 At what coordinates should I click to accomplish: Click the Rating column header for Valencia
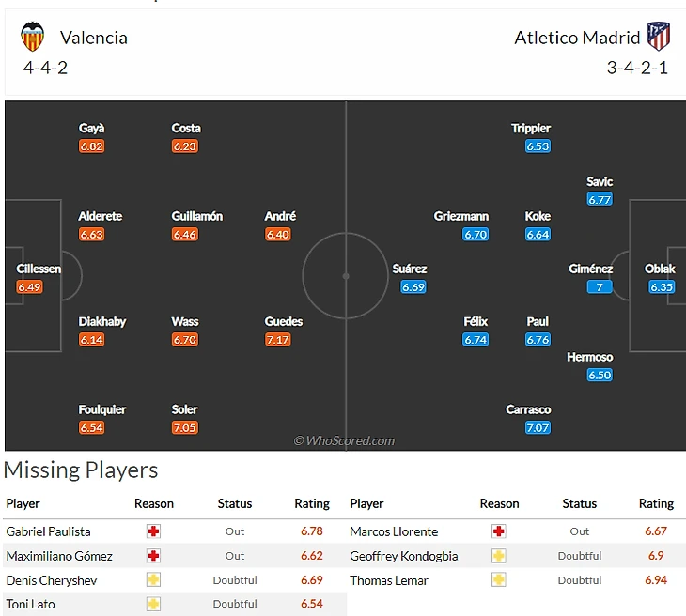[x=312, y=503]
